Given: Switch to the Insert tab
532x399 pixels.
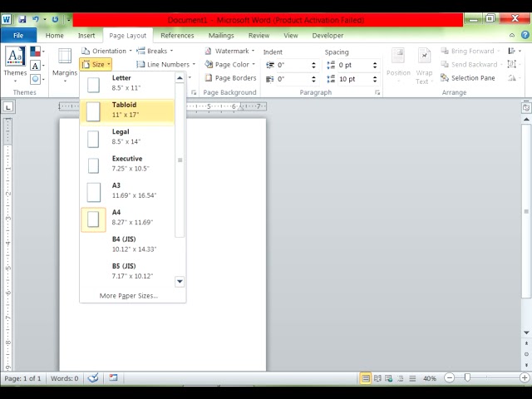Looking at the screenshot, I should click(86, 35).
